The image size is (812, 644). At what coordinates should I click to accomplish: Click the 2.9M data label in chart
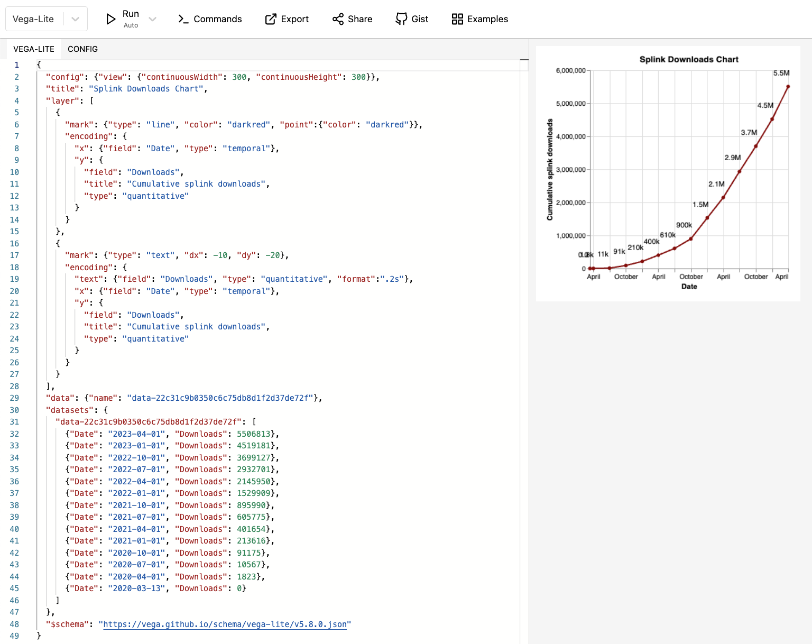[732, 158]
